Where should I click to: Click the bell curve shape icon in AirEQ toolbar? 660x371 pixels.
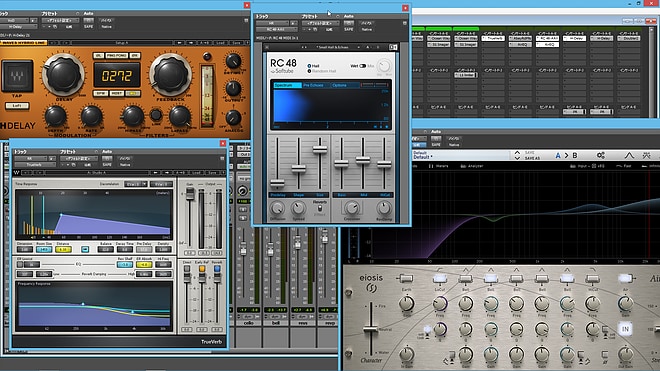coord(629,155)
